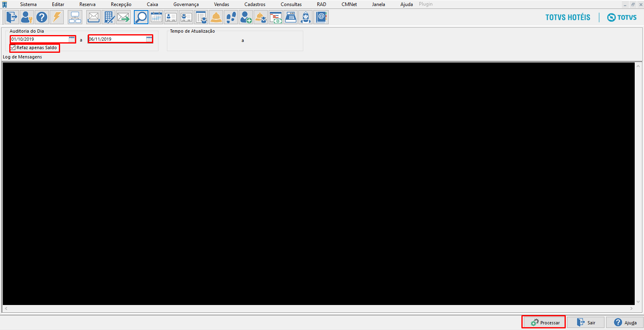
Task: Open the cash register toolbar icon
Action: [x=291, y=17]
